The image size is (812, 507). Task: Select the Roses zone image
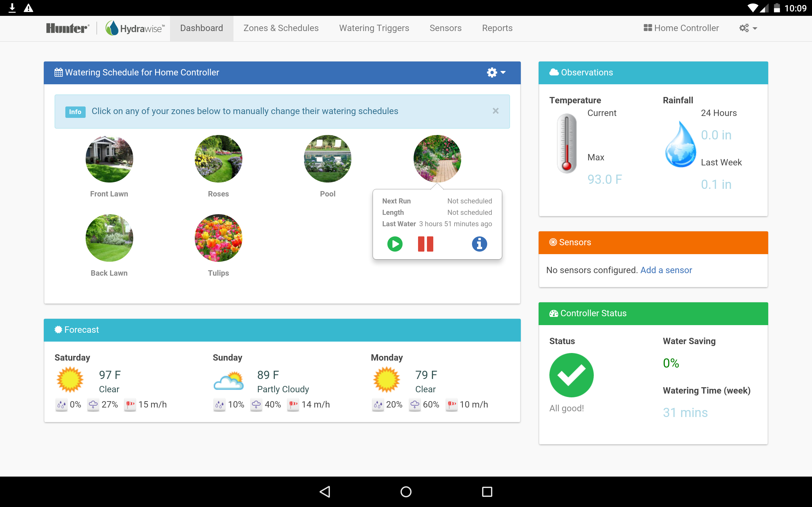[219, 159]
